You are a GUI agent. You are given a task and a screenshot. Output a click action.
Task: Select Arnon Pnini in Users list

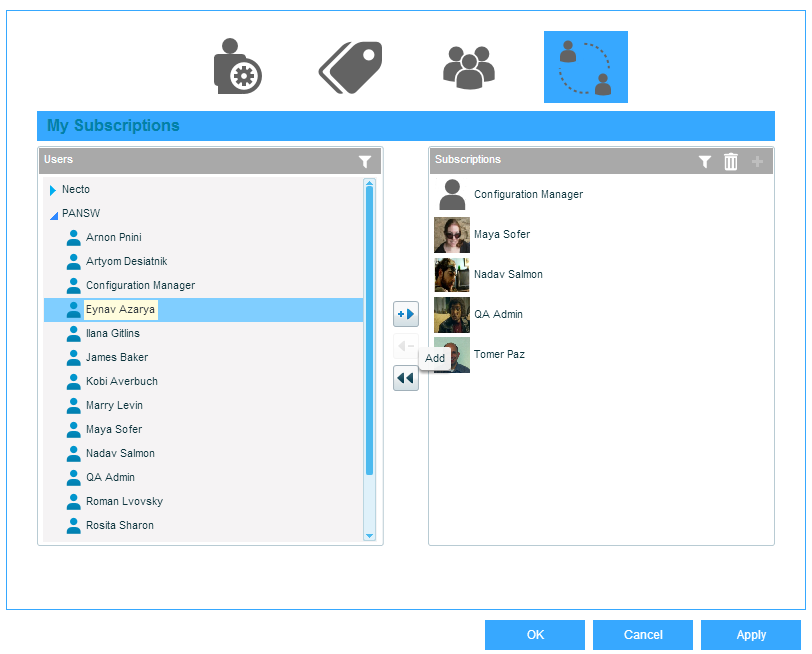pos(113,237)
